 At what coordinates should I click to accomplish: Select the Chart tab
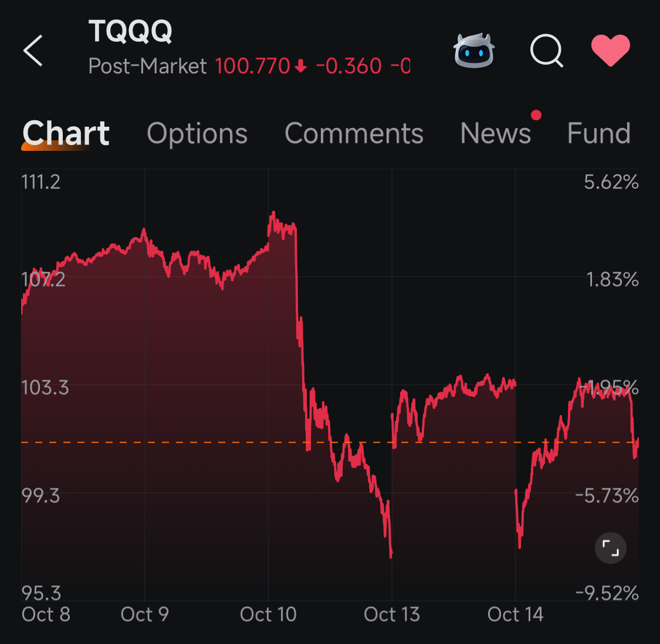(x=65, y=133)
